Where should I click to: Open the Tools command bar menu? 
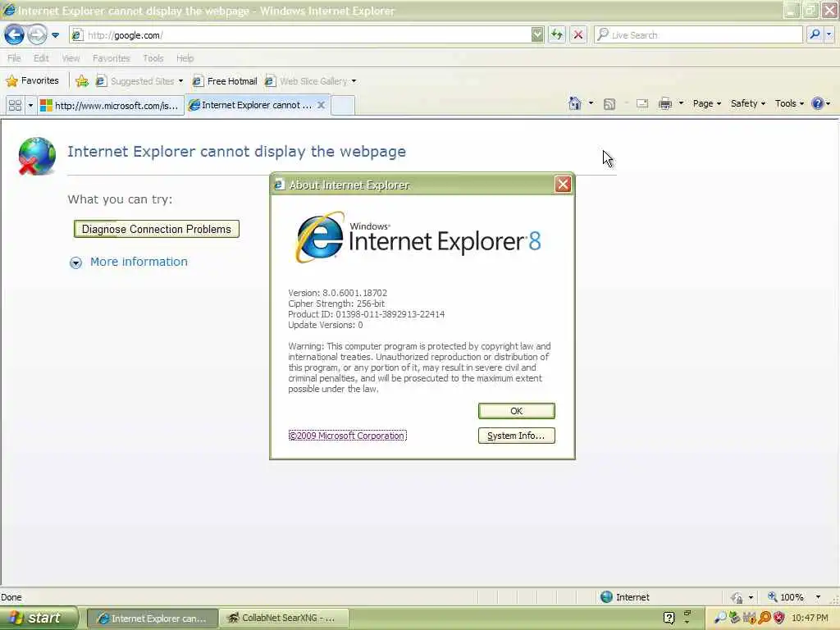789,103
